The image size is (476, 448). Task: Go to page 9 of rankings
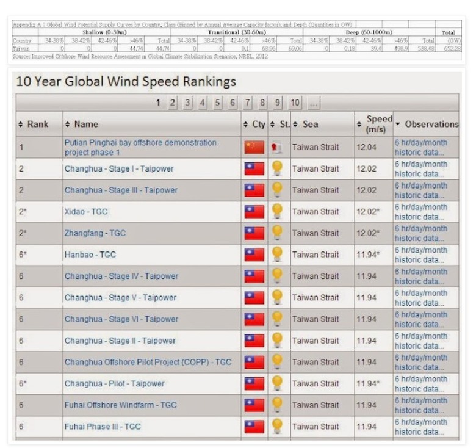point(278,103)
